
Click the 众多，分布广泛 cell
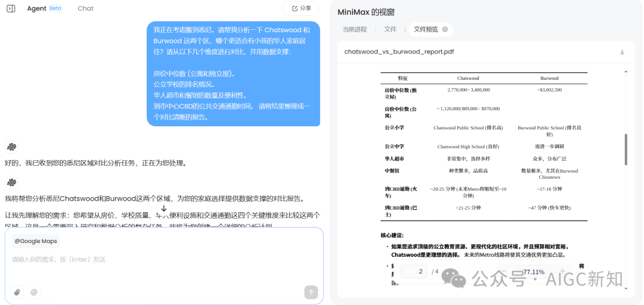pyautogui.click(x=549, y=158)
